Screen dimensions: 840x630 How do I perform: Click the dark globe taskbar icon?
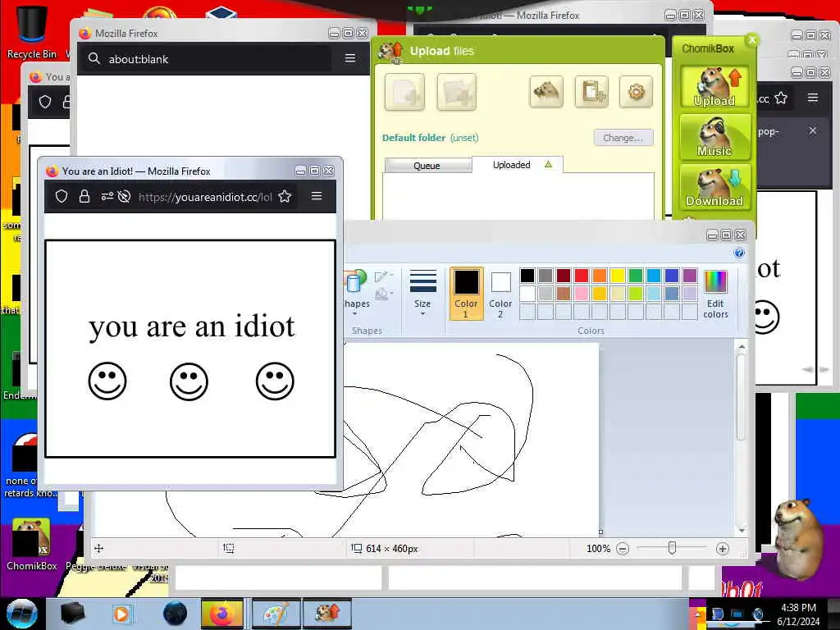[x=176, y=614]
